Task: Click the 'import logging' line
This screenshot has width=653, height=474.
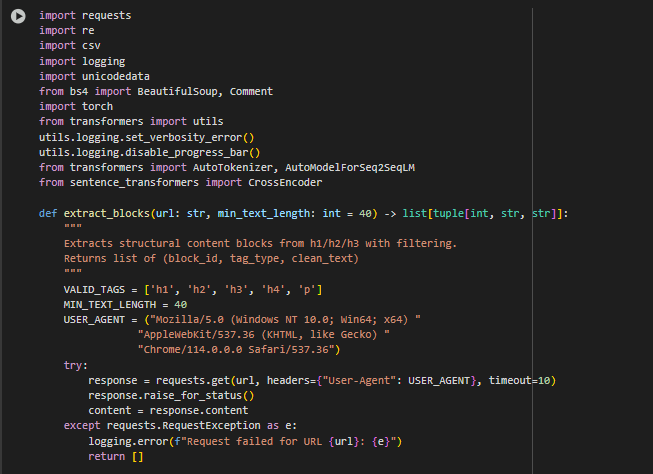Action: pyautogui.click(x=82, y=61)
